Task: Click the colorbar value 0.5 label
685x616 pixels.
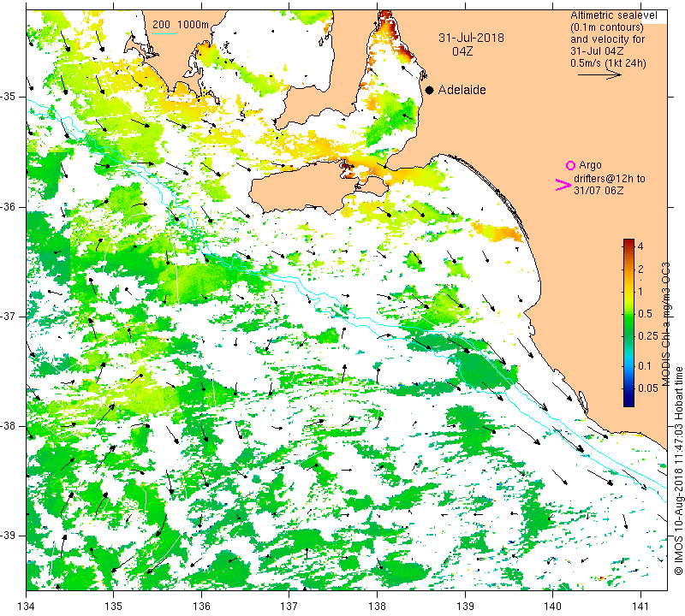Action: (x=645, y=313)
